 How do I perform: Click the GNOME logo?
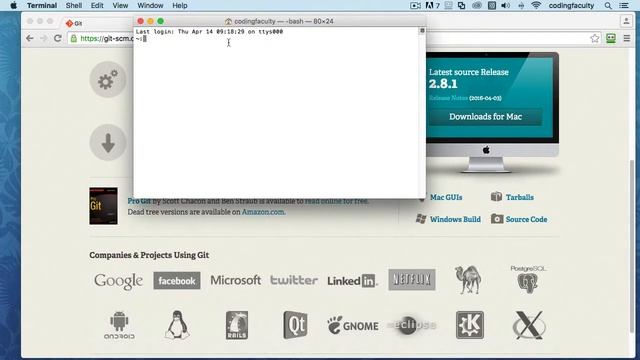click(x=353, y=325)
